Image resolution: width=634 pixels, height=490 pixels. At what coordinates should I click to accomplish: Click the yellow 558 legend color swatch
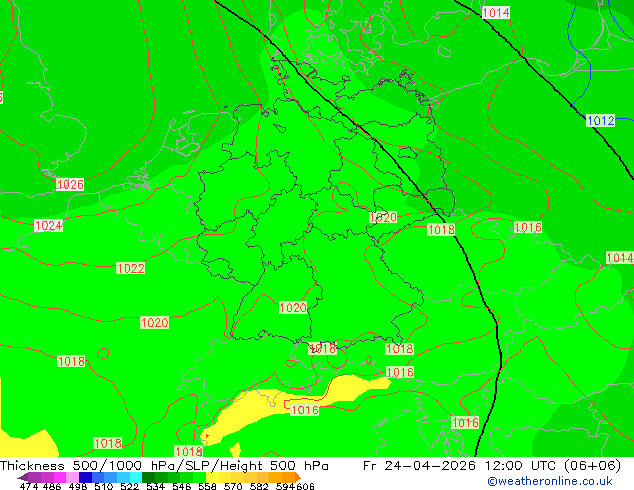coord(213,477)
